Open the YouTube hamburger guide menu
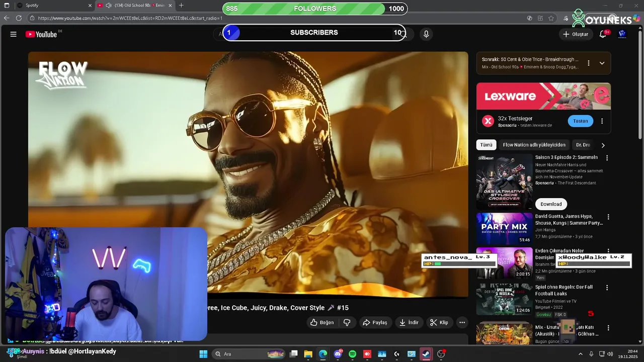This screenshot has height=362, width=644. (x=14, y=34)
